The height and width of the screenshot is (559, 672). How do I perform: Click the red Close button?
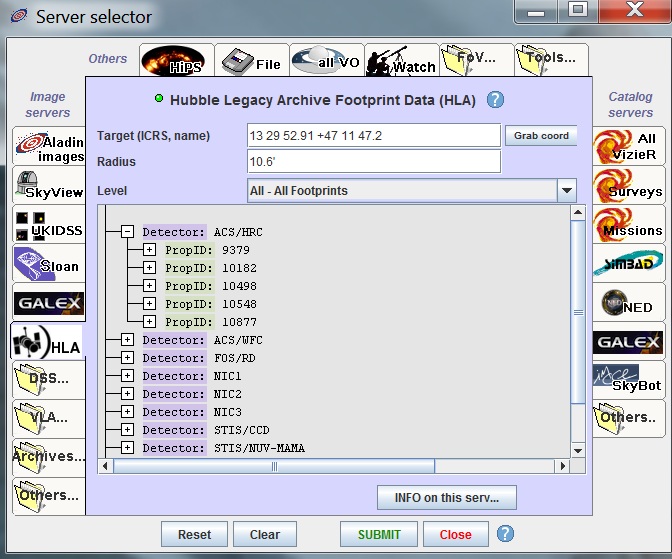click(456, 535)
